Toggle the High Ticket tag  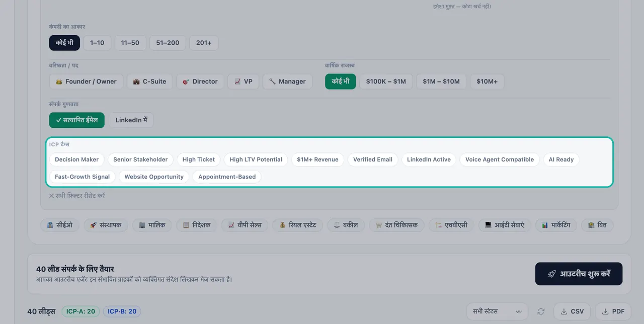pyautogui.click(x=199, y=159)
